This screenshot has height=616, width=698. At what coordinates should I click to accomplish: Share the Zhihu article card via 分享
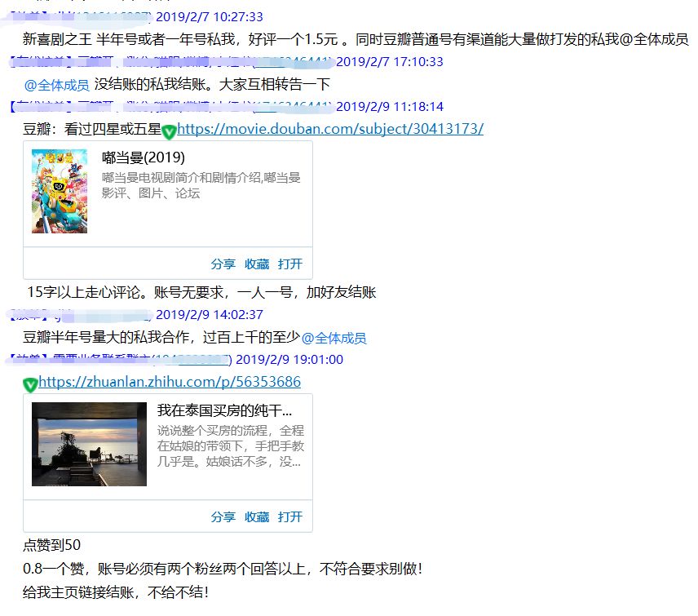click(223, 516)
